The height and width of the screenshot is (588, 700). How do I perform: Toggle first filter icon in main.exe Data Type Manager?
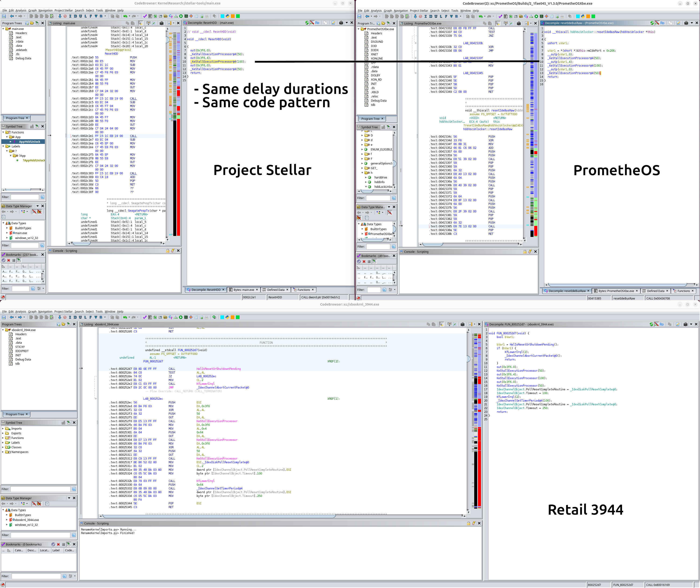point(34,211)
